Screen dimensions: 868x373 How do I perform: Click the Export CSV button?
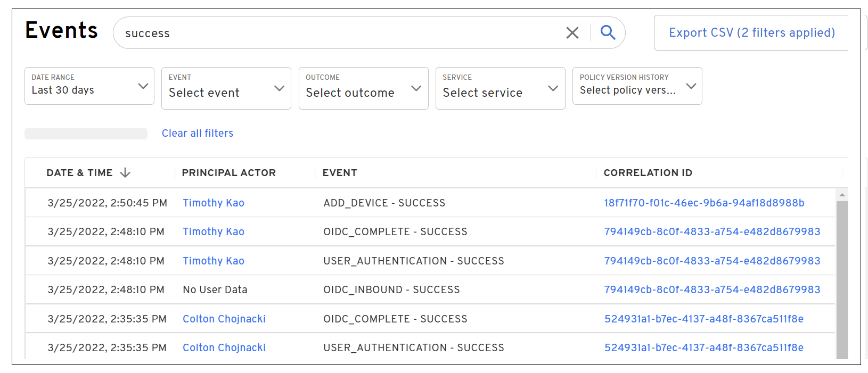click(x=751, y=33)
